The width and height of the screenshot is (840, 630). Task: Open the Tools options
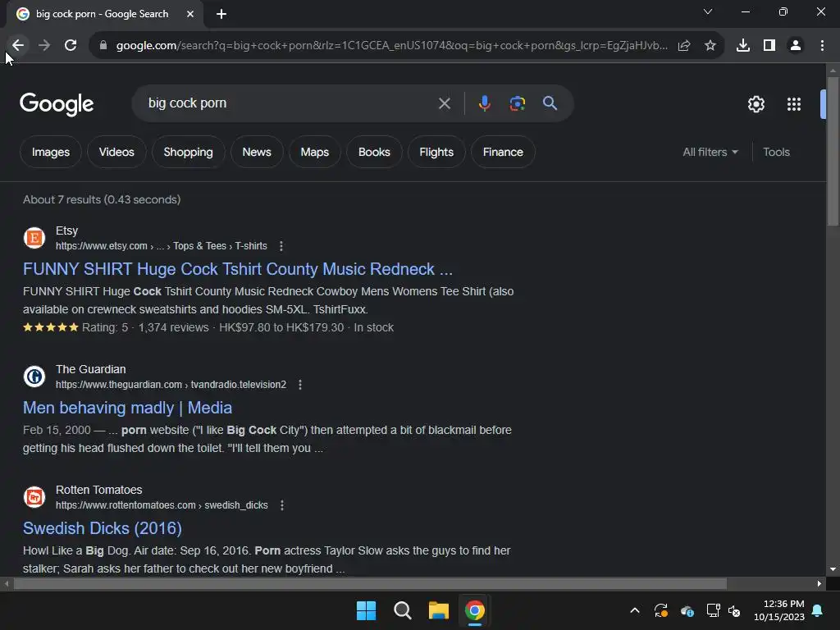pos(776,152)
